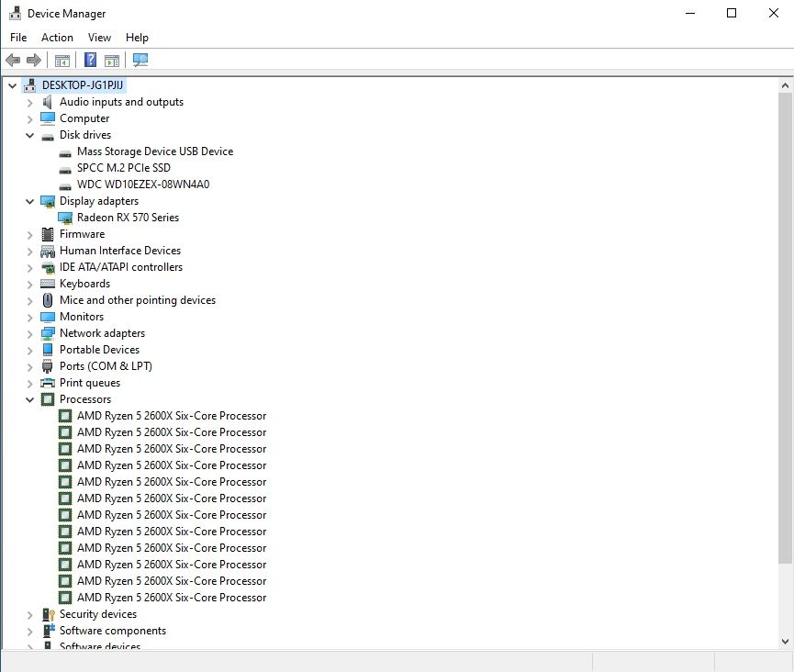Open the Help menu

tap(137, 38)
